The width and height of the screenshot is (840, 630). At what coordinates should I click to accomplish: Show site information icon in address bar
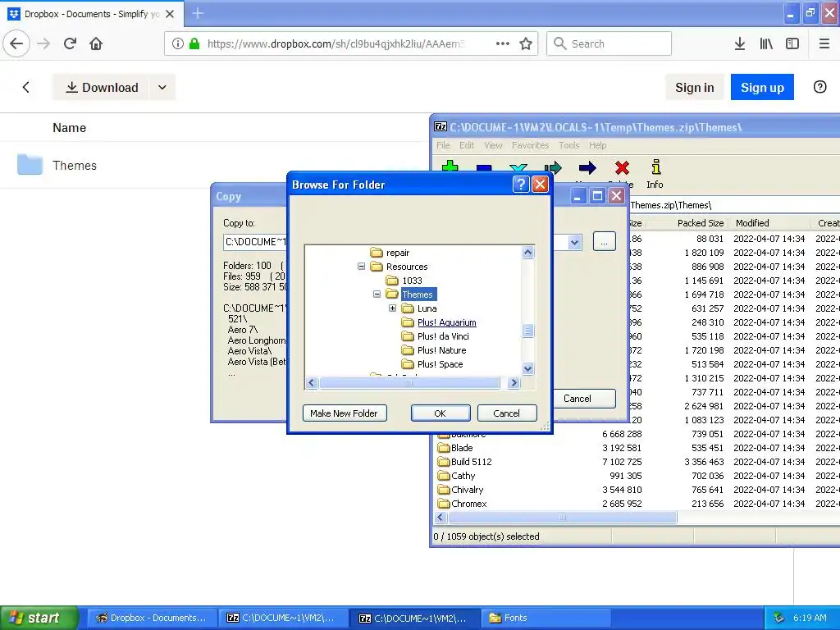point(177,43)
